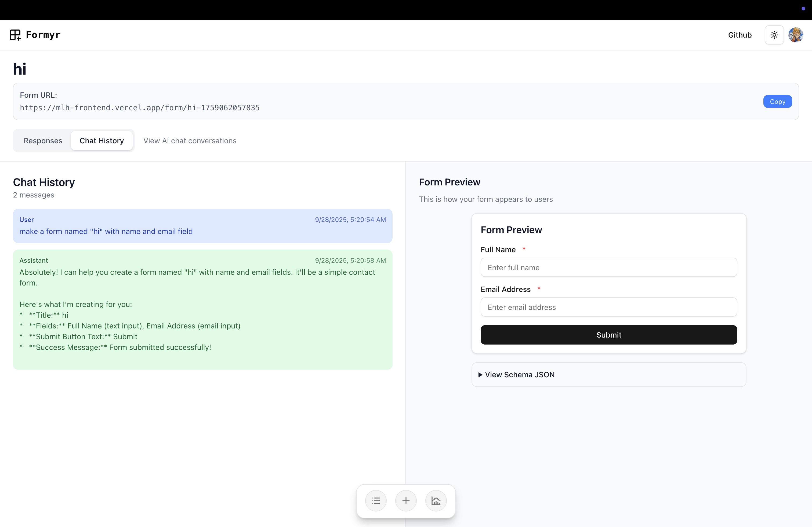Click the blue dot in top system bar

(x=803, y=9)
